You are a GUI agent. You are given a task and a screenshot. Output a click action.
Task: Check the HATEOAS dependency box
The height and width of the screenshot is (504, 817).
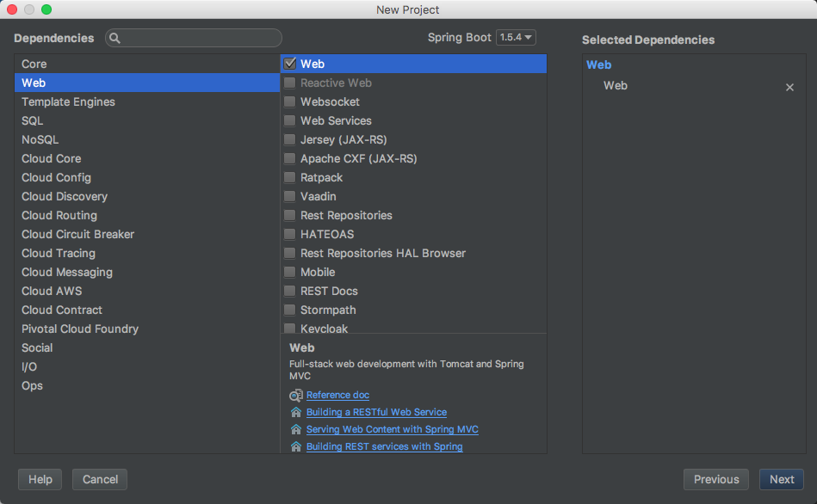tap(290, 235)
